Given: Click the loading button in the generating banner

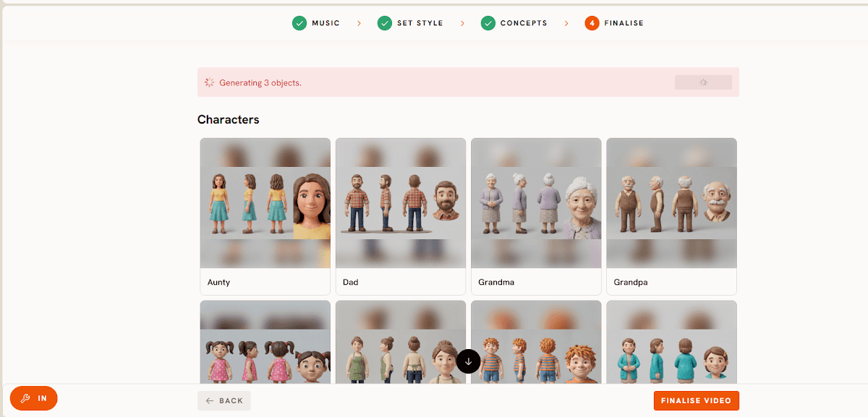Looking at the screenshot, I should (703, 82).
